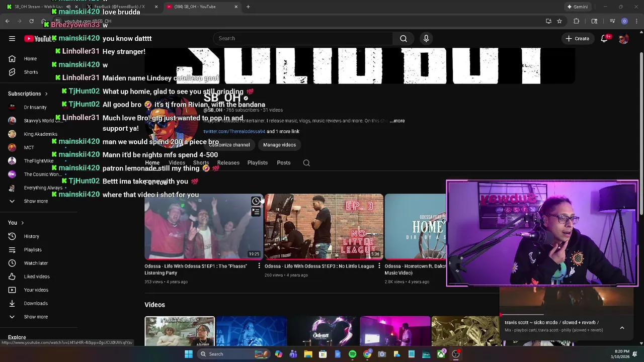This screenshot has height=362, width=644.
Task: Play the No Little League EP. 3 thumbnail
Action: coord(324,227)
